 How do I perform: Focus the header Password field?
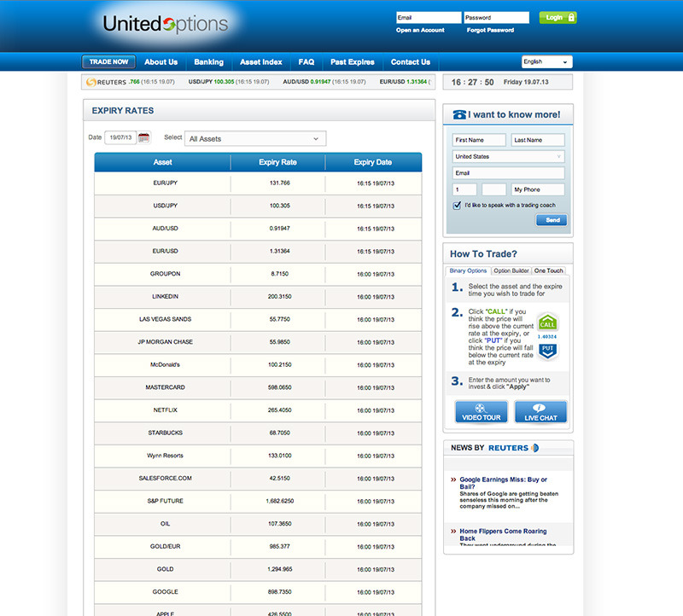[497, 17]
